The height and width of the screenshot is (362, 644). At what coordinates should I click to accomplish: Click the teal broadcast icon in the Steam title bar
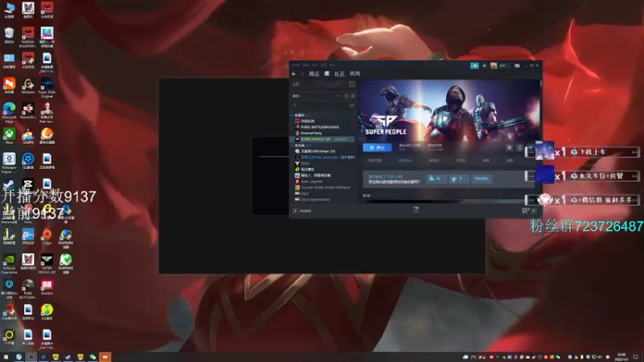[x=474, y=66]
